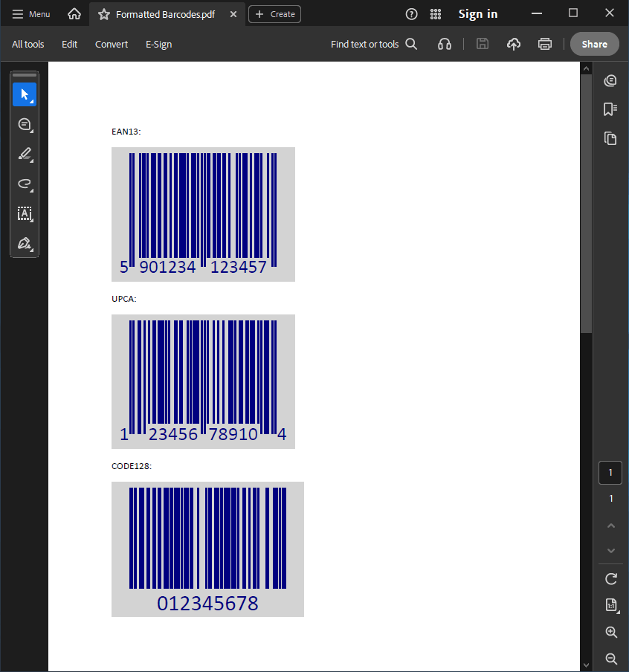
Task: Zoom out with magnifier minus icon
Action: (x=611, y=659)
